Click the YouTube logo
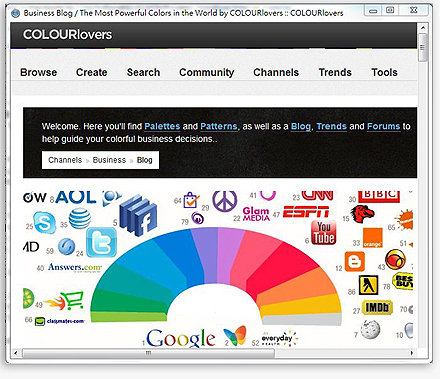 coord(323,233)
